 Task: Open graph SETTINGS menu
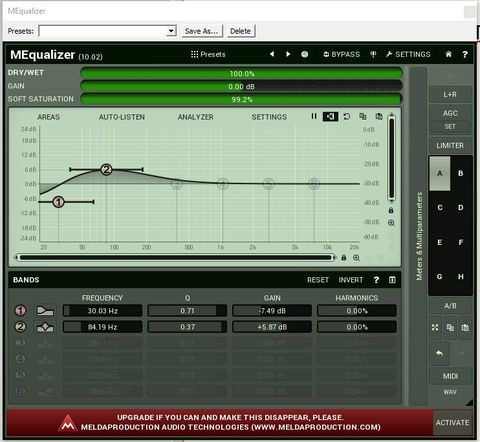pos(269,117)
